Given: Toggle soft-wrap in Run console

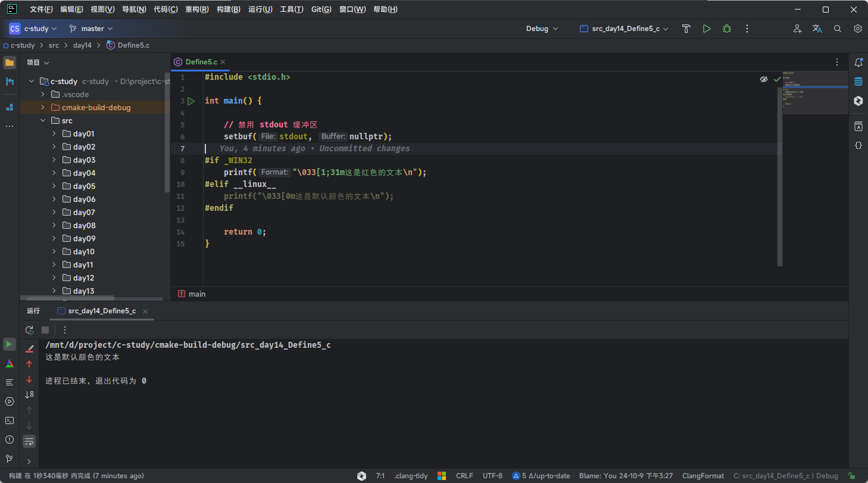Looking at the screenshot, I should (x=29, y=441).
